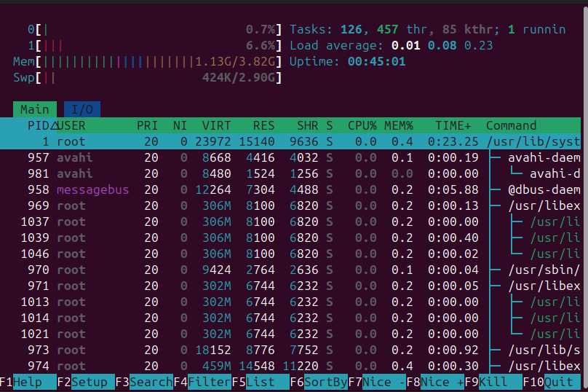Image resolution: width=588 pixels, height=392 pixels.
Task: Sort processes by PID column header
Action: pos(36,125)
